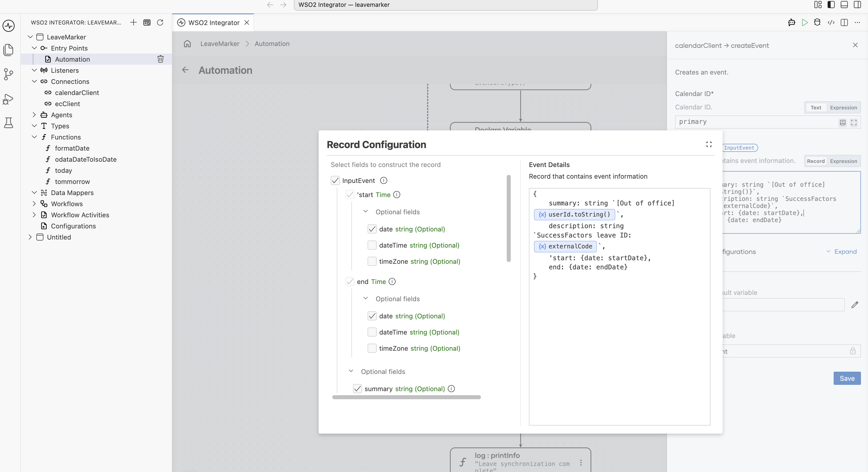868x472 pixels.
Task: Minimize the Record Configuration dialog
Action: pyautogui.click(x=709, y=144)
